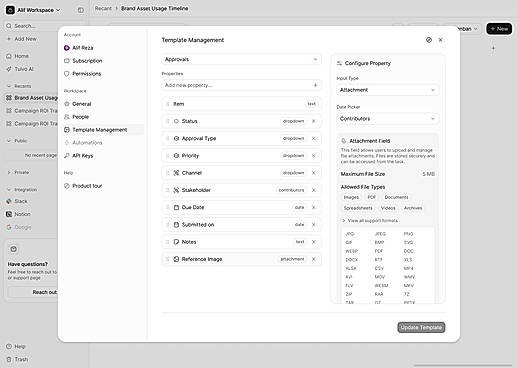Grab the drag handle of Status row

click(x=168, y=121)
